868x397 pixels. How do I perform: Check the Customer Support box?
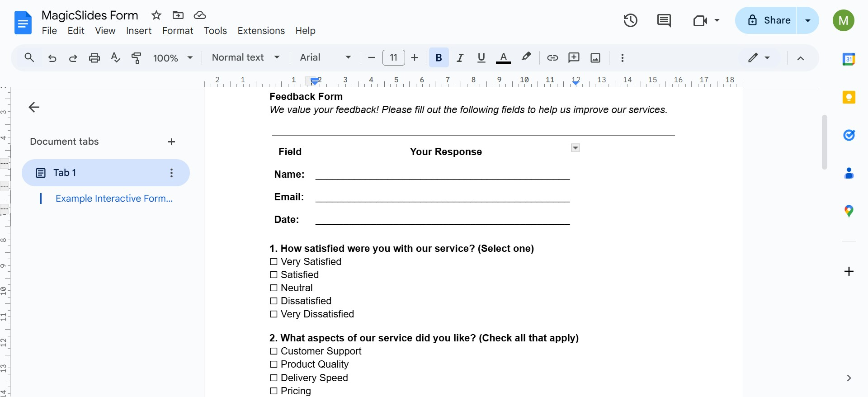coord(274,351)
